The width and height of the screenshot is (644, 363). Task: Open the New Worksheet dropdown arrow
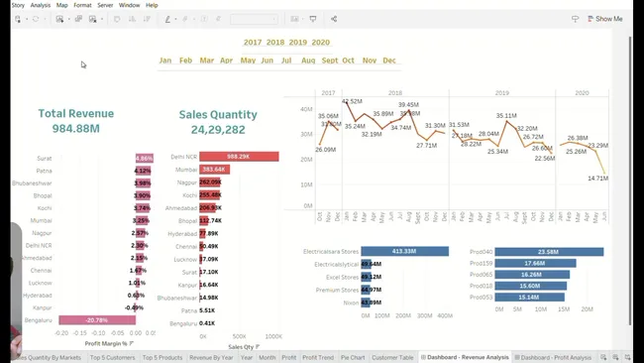[x=68, y=19]
